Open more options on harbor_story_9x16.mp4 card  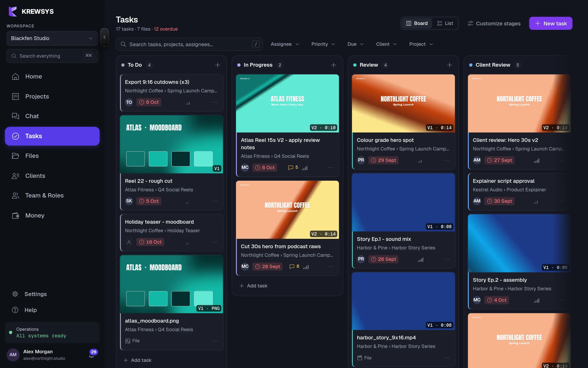pyautogui.click(x=446, y=358)
